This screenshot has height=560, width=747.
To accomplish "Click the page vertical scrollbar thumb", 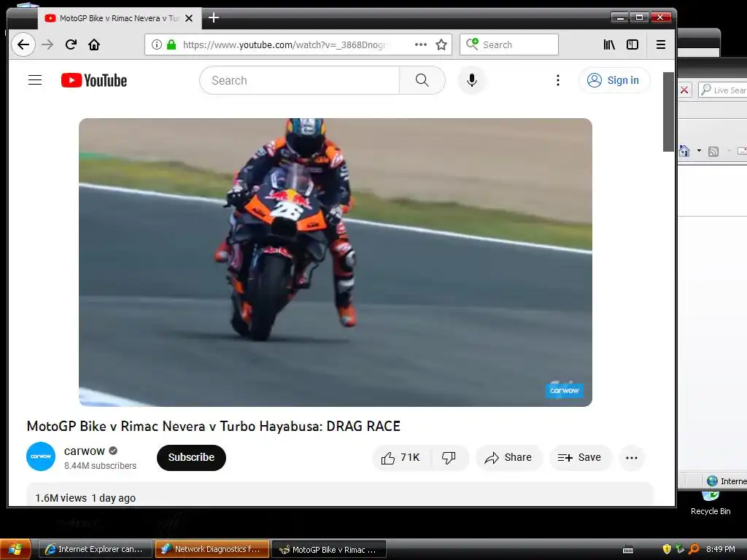I will click(668, 112).
